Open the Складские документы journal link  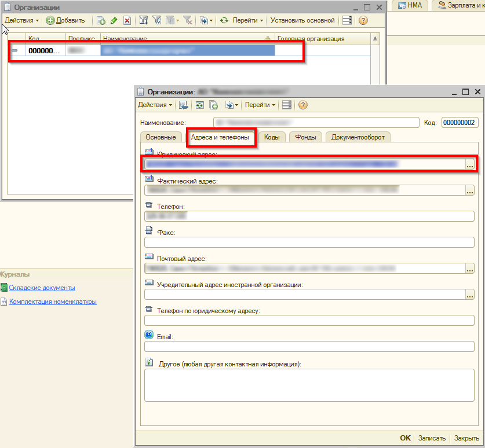click(42, 288)
